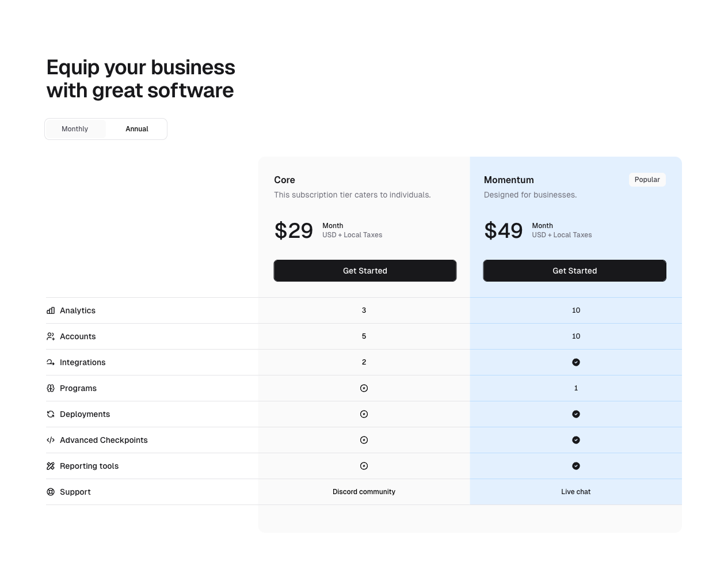Click the checkmark in Momentum's Reporting tools row
Viewport: 728px width, 588px height.
point(576,466)
